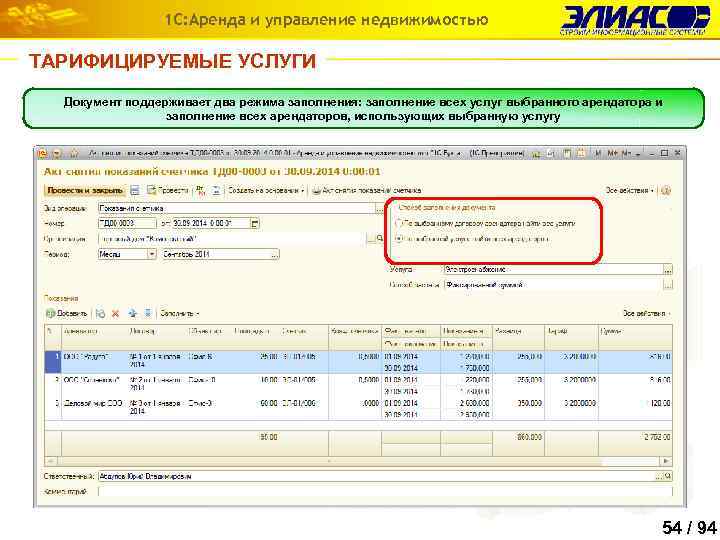
Task: Click the table horizontal scrollbar left arrow
Action: (x=50, y=461)
